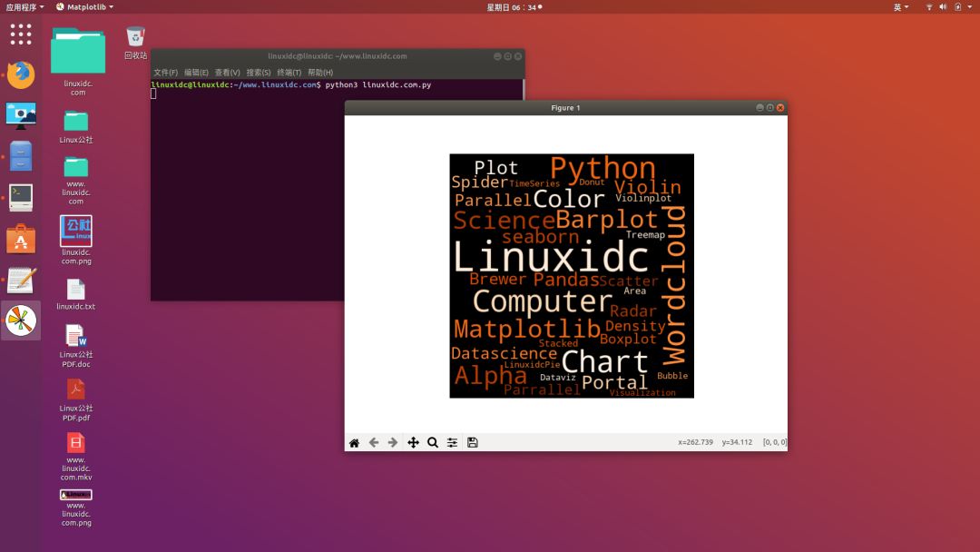980x552 pixels.
Task: Open the Show Applications grid in the dock
Action: coord(21,34)
